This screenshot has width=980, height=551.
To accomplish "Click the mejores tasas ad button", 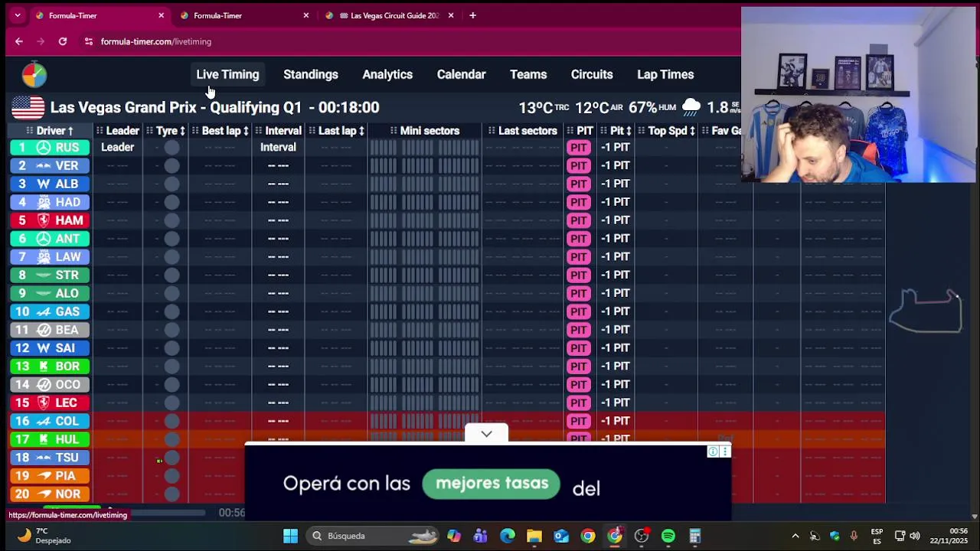I will (x=492, y=484).
